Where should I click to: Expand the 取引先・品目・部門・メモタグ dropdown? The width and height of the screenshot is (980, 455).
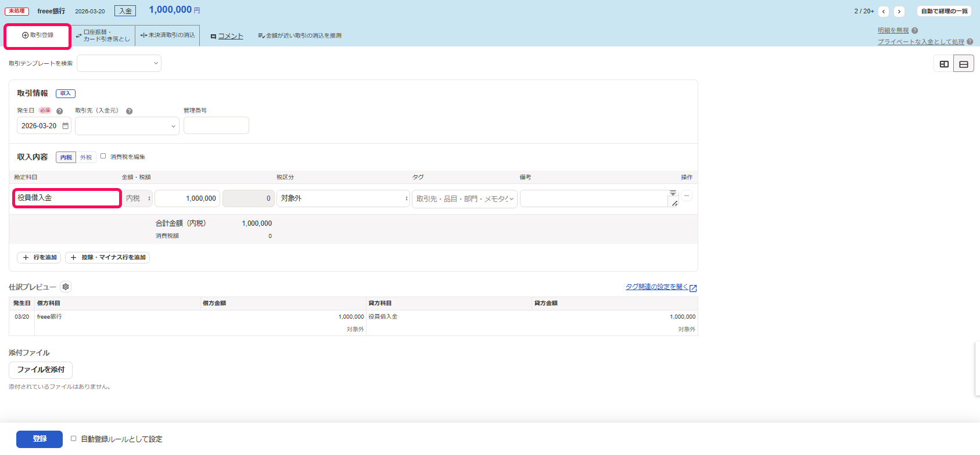tap(465, 198)
